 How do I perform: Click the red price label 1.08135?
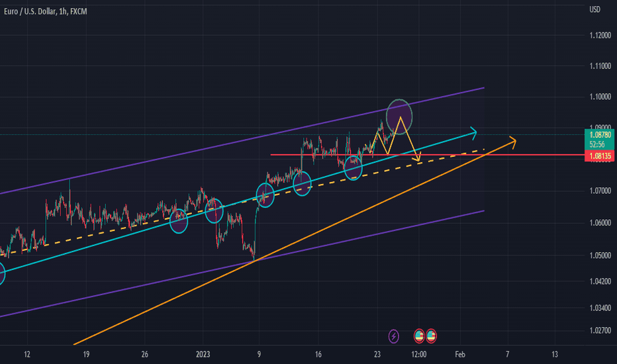click(x=600, y=156)
